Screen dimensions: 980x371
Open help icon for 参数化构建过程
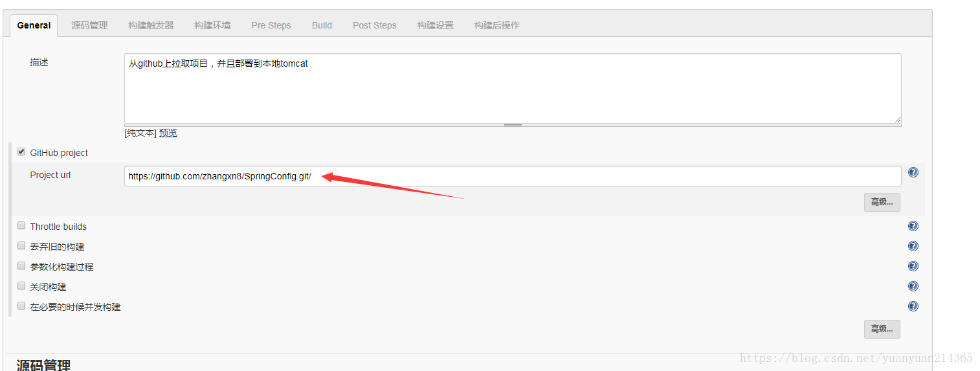point(913,266)
